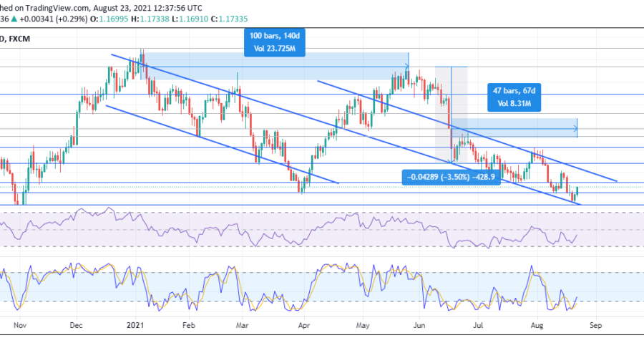Click the +0.00341 (+0.29%) change value

pos(54,19)
